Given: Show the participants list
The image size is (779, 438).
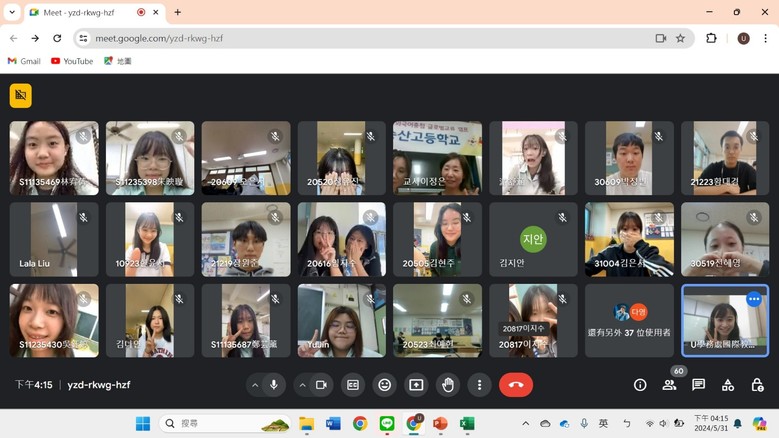Looking at the screenshot, I should [x=669, y=385].
